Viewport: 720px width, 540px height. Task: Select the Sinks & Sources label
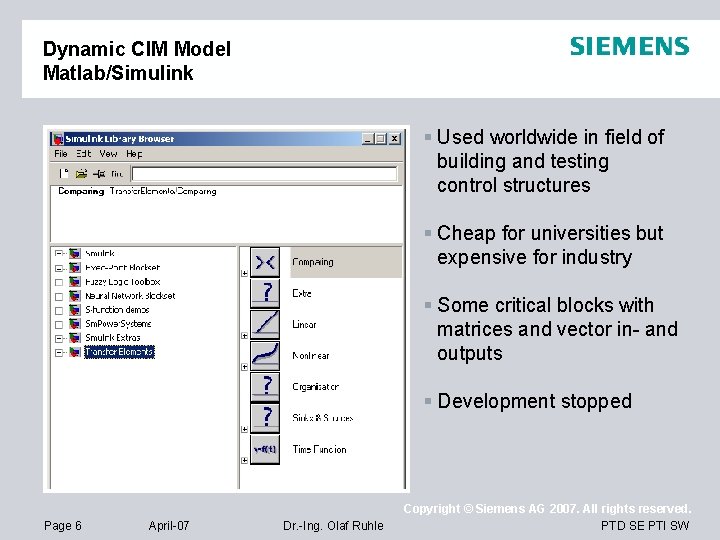coord(322,418)
